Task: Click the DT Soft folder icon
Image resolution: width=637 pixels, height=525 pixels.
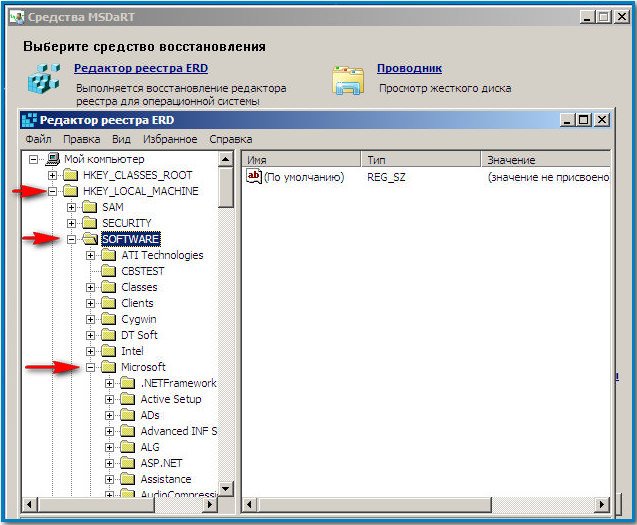Action: [109, 335]
